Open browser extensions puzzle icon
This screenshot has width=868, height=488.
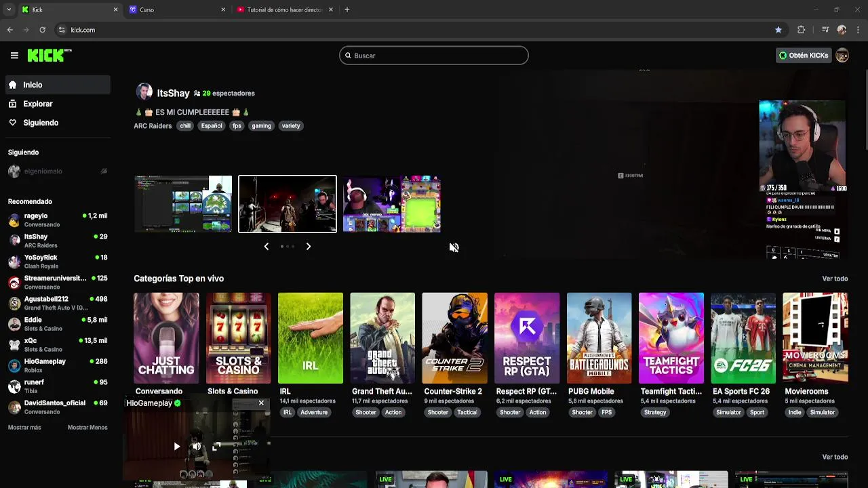coord(802,30)
